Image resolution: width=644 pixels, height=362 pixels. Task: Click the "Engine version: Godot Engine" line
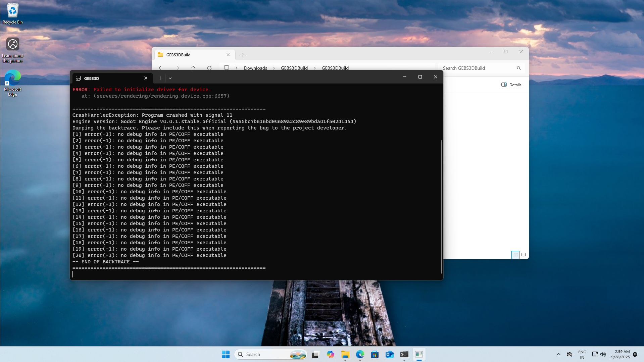coord(214,121)
